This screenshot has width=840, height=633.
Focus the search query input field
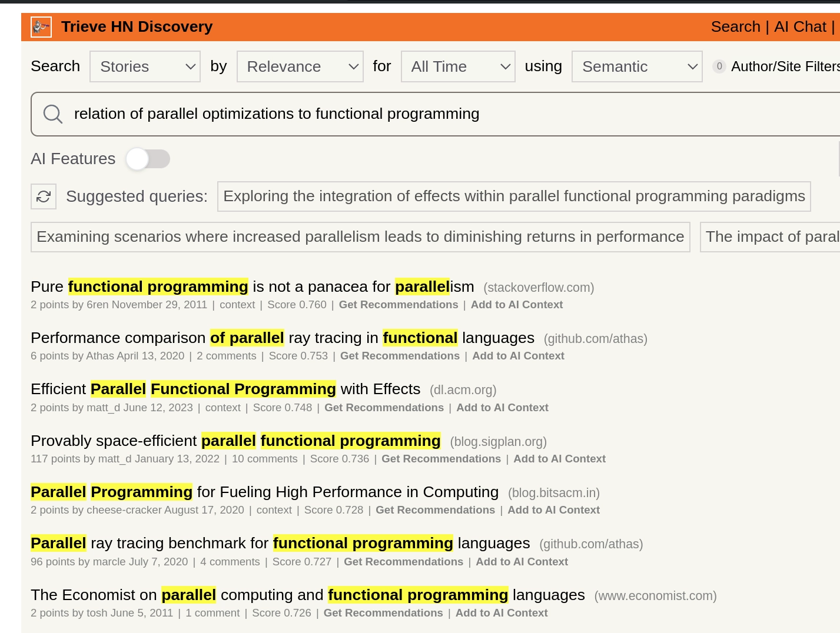(x=436, y=114)
